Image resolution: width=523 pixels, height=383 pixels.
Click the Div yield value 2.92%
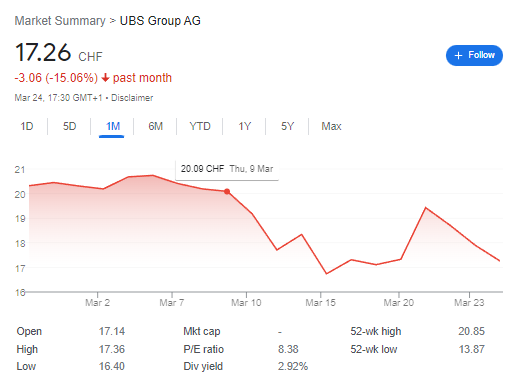(x=293, y=366)
